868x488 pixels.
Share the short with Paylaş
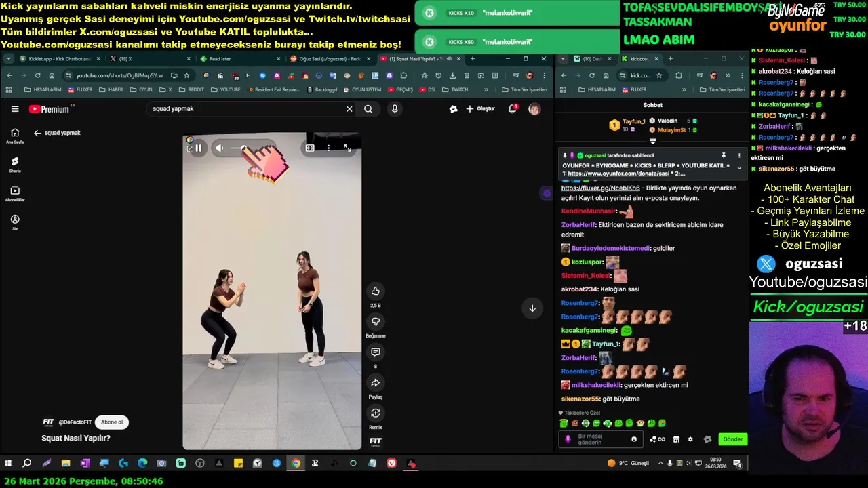(x=375, y=382)
